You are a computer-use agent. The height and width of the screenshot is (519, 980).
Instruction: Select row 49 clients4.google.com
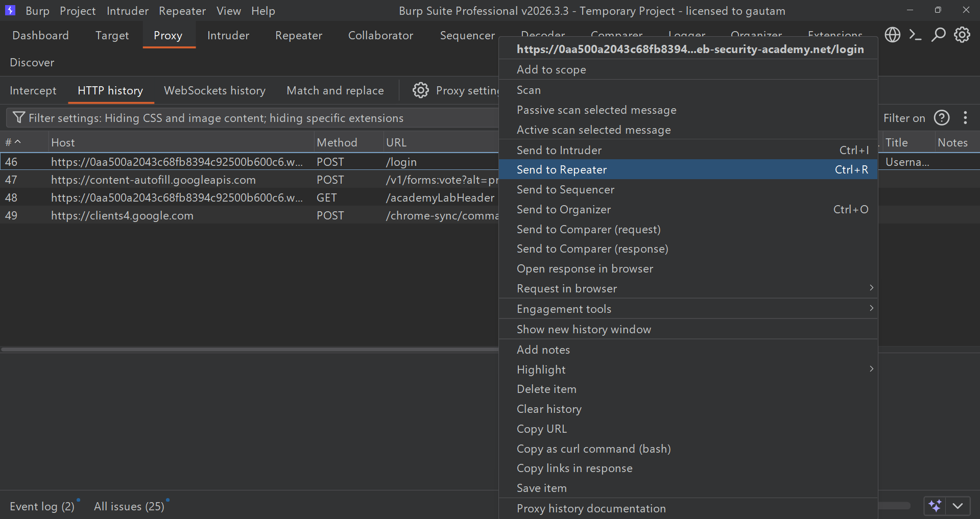(249, 215)
